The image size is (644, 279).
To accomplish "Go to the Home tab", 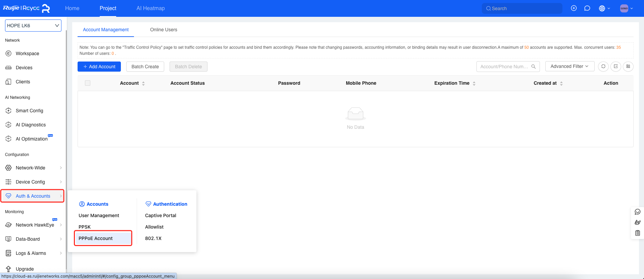I will coord(72,8).
